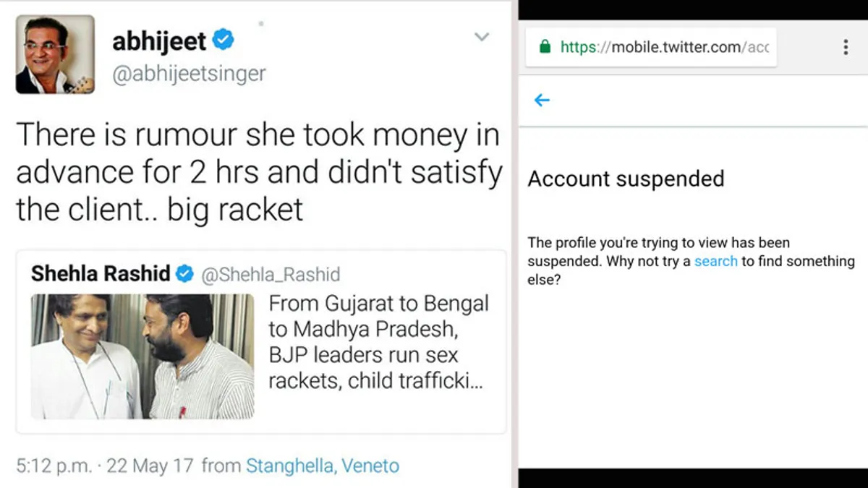Click Shehla Rashid's verified checkmark

click(x=184, y=274)
